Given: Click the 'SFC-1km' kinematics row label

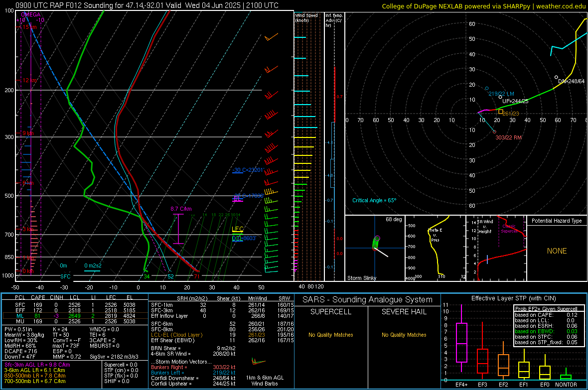Looking at the screenshot, I should point(162,305).
